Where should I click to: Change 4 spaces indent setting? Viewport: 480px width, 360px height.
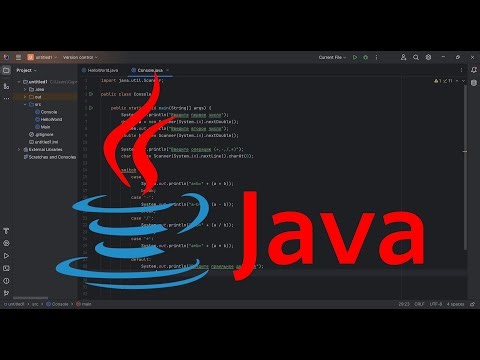click(x=455, y=304)
